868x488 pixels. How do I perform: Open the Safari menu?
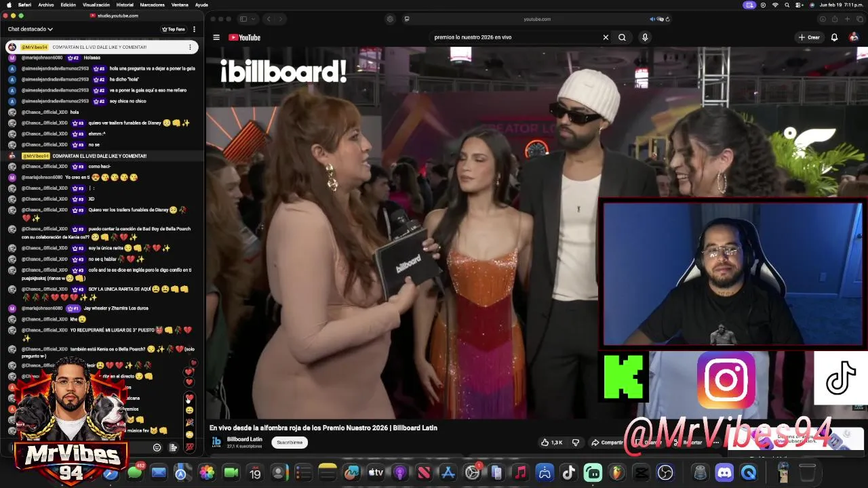[x=24, y=5]
